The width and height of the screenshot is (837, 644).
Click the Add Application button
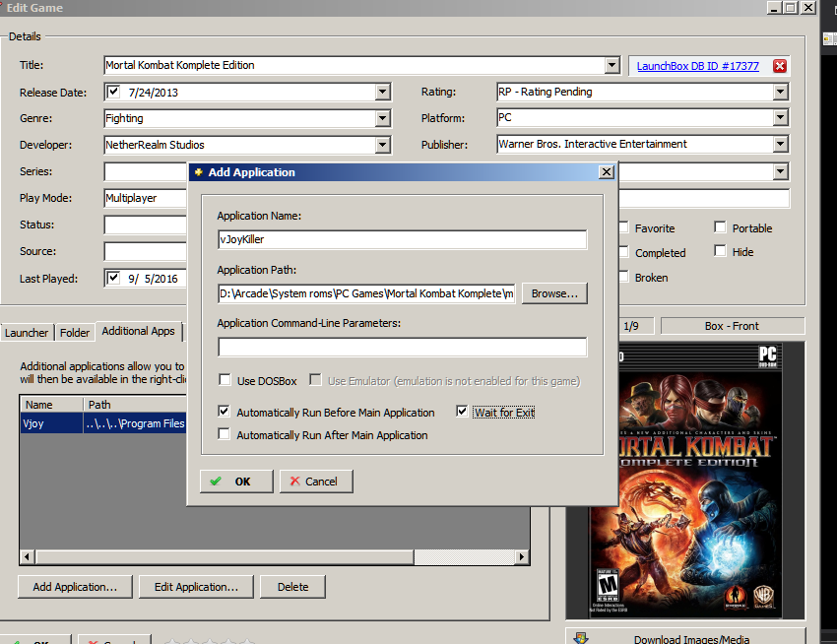coord(75,587)
